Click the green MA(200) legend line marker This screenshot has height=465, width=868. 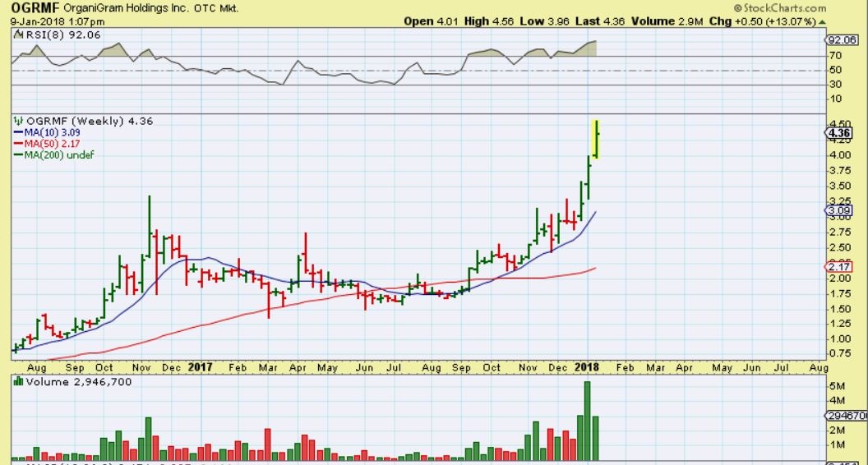click(x=18, y=154)
